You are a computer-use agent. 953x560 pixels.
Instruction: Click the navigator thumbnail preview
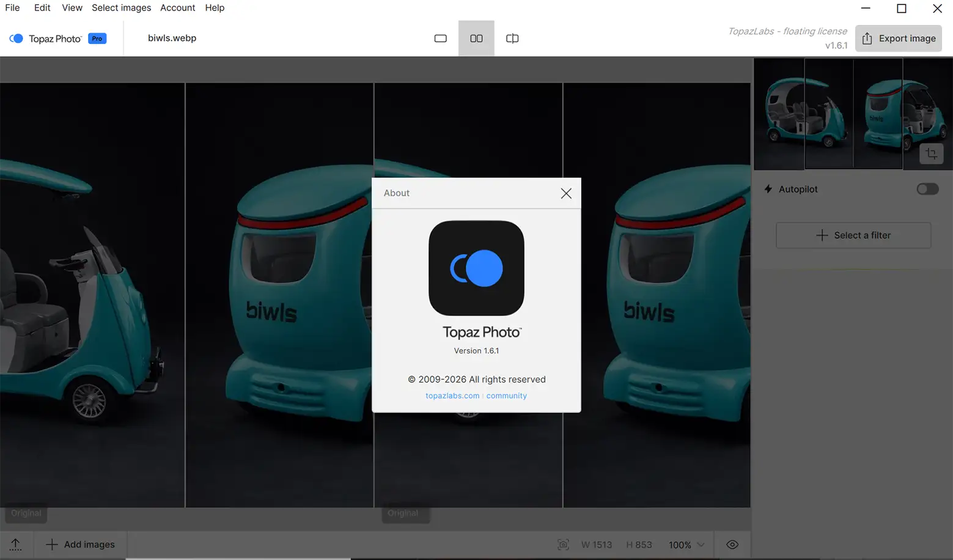(x=853, y=114)
